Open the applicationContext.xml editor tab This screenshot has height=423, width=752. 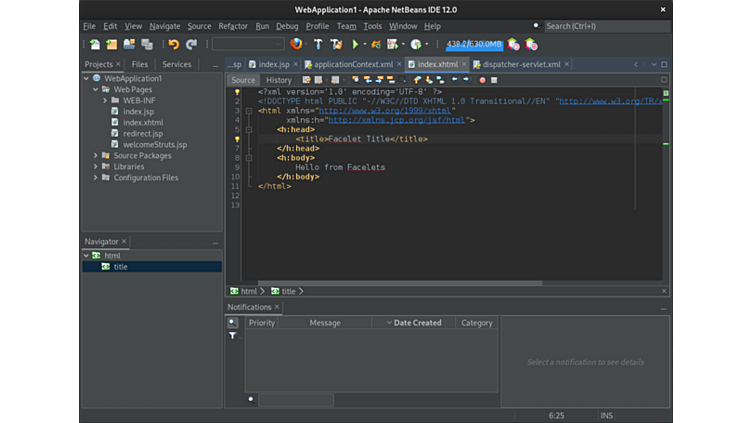[353, 64]
